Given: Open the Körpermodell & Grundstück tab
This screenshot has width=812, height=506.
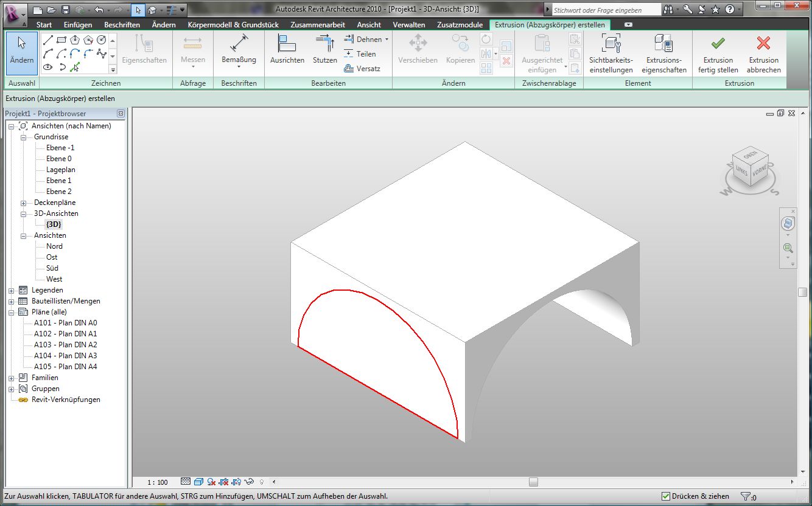Looking at the screenshot, I should click(233, 25).
